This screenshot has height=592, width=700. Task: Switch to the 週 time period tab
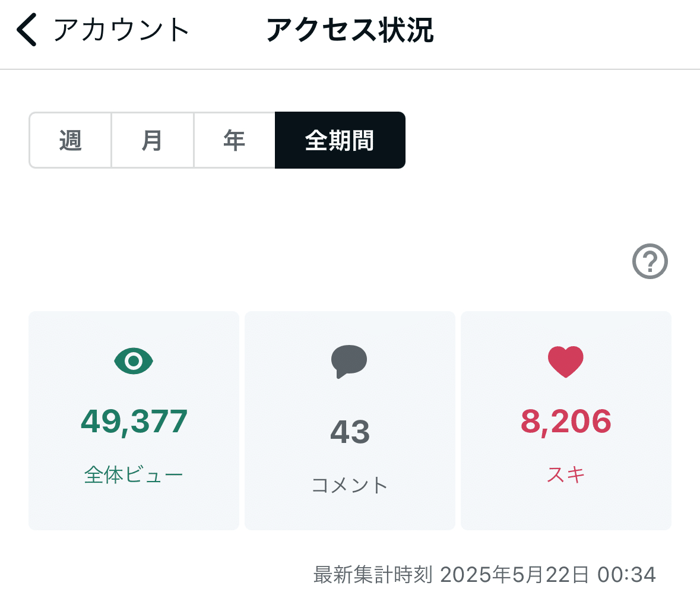69,140
